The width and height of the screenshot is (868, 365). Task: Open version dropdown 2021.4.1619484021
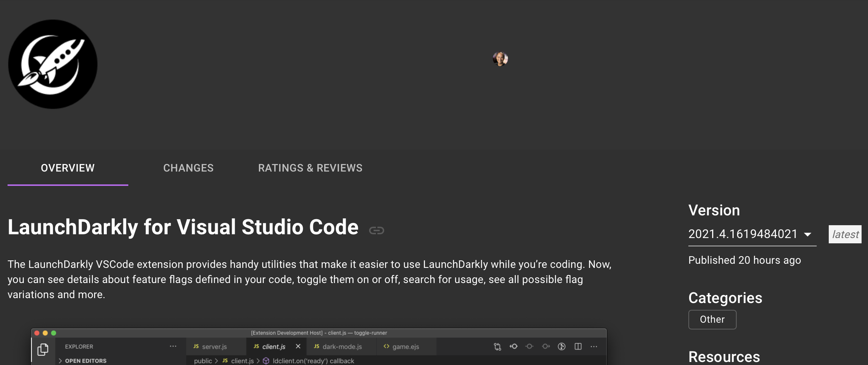(x=752, y=234)
